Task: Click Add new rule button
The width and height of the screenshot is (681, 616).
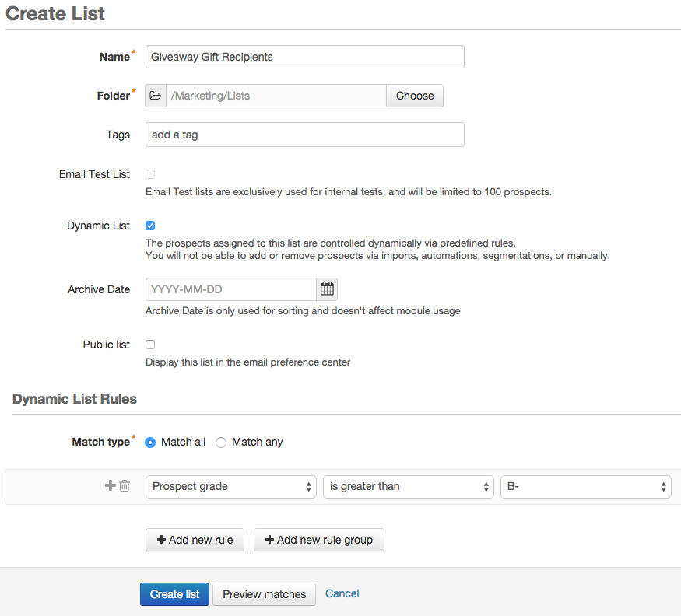Action: tap(195, 540)
